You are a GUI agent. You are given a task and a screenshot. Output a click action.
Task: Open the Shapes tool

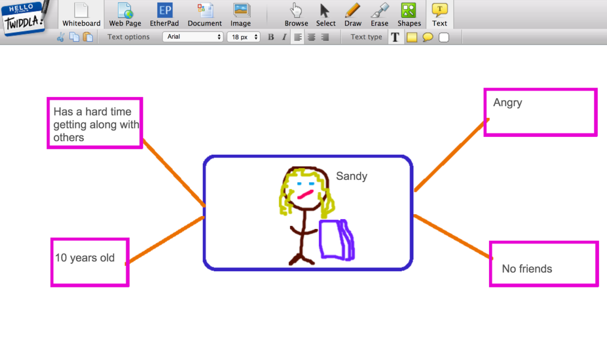pos(409,15)
